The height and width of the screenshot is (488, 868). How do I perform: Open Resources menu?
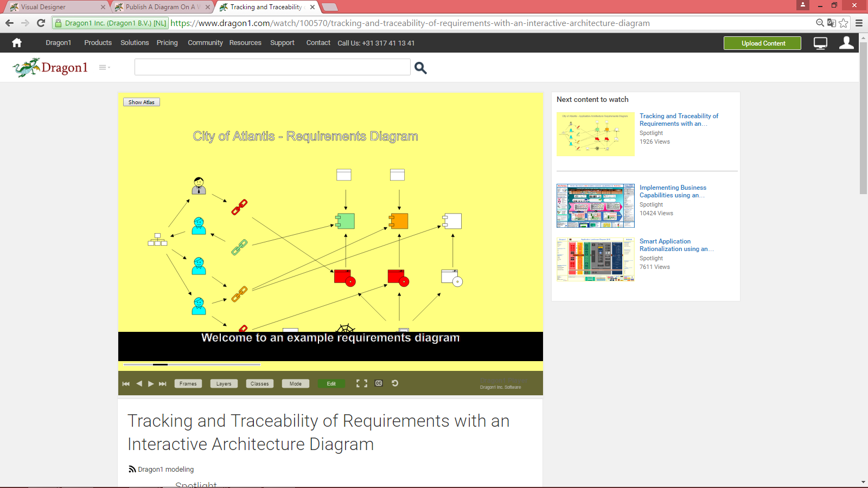click(245, 43)
